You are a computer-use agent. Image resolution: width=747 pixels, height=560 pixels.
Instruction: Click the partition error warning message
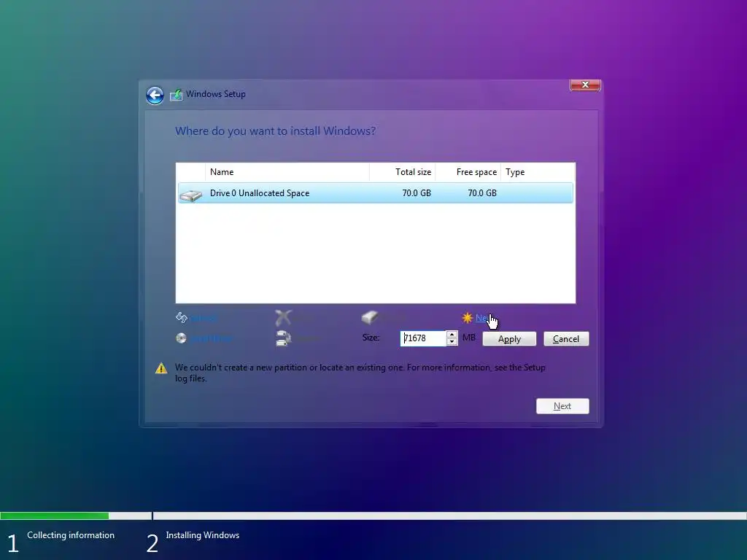tap(360, 373)
